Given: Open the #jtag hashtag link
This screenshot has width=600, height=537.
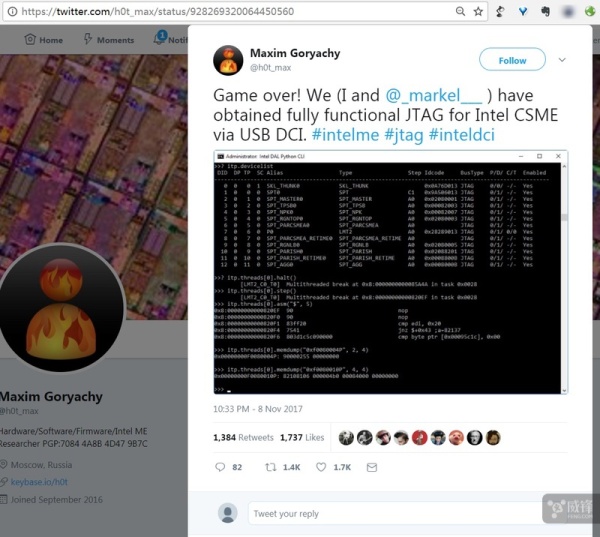Looking at the screenshot, I should (404, 135).
